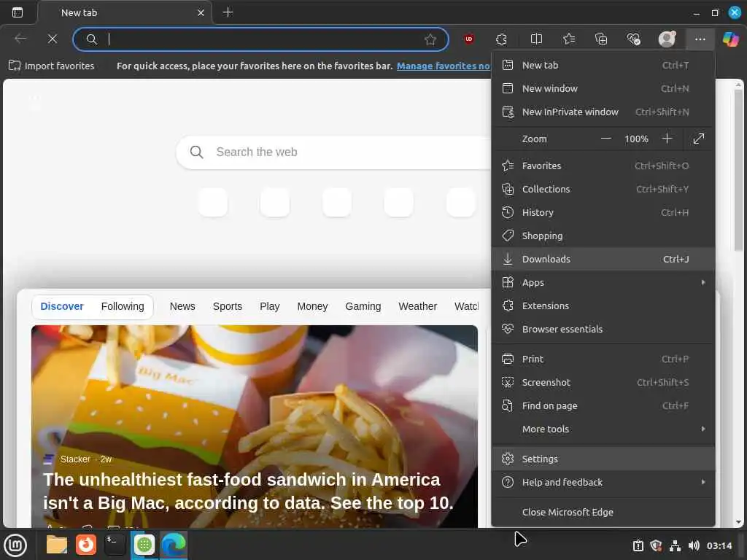Open Settings from the menu
Screen dimensions: 747x560
coord(603,459)
